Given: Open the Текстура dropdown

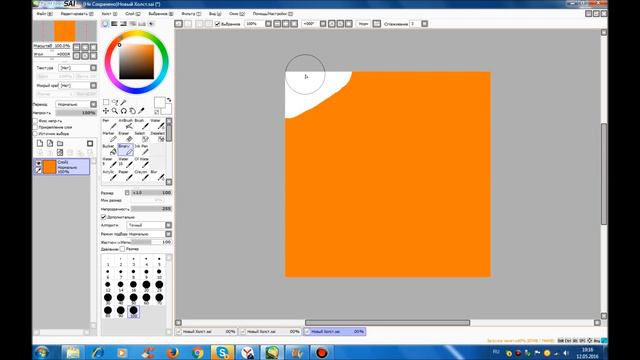Looking at the screenshot, I should pyautogui.click(x=78, y=68).
